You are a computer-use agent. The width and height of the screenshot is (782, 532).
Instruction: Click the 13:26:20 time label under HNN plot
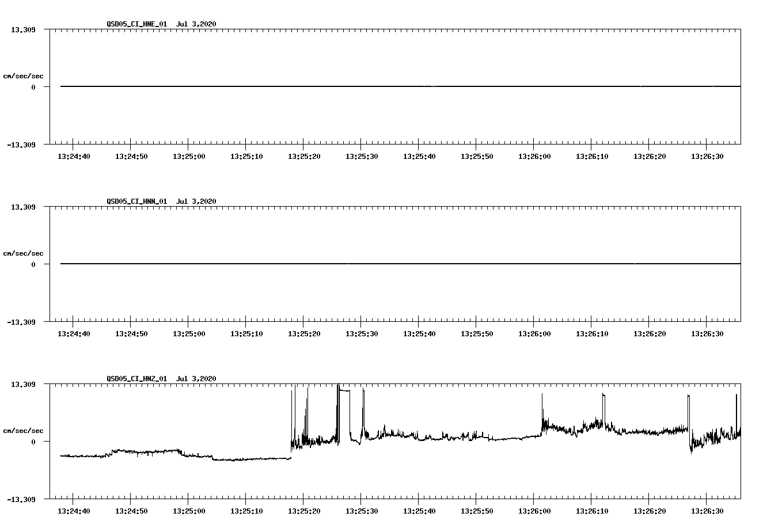click(x=650, y=333)
